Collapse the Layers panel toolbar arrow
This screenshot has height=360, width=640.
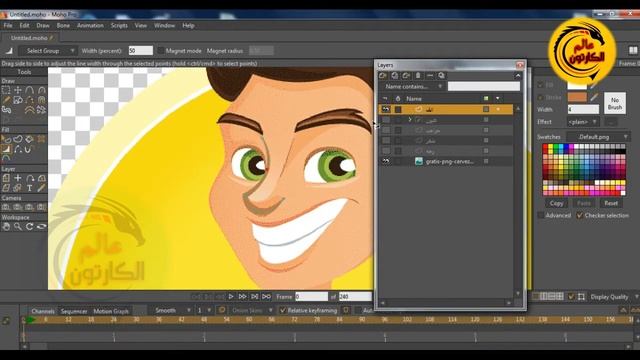(518, 76)
